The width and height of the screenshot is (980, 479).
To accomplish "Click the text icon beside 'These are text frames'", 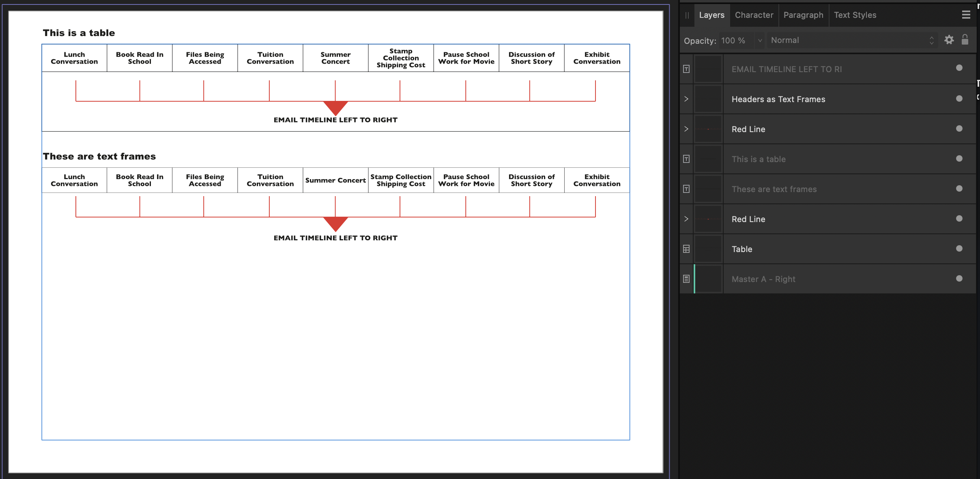I will tap(686, 189).
